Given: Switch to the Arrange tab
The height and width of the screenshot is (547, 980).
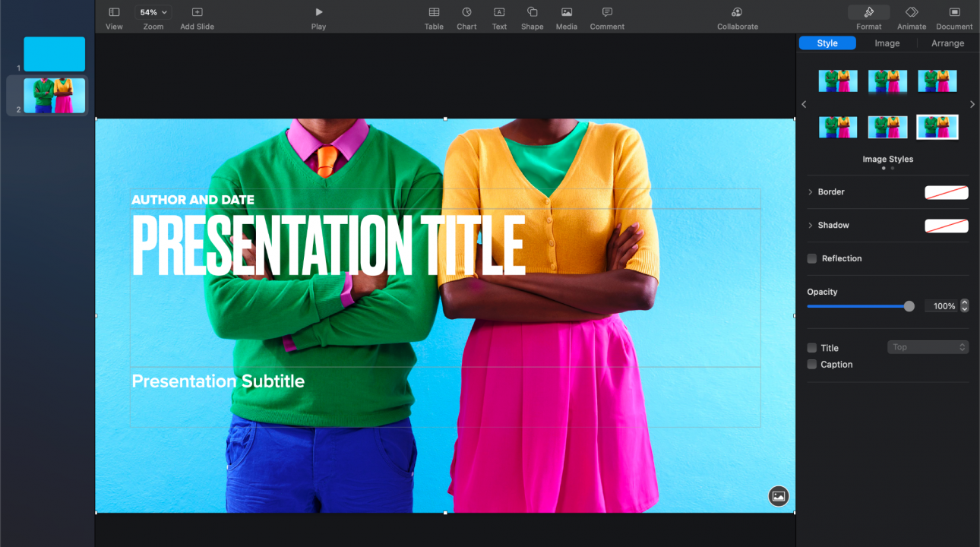Looking at the screenshot, I should coord(947,43).
